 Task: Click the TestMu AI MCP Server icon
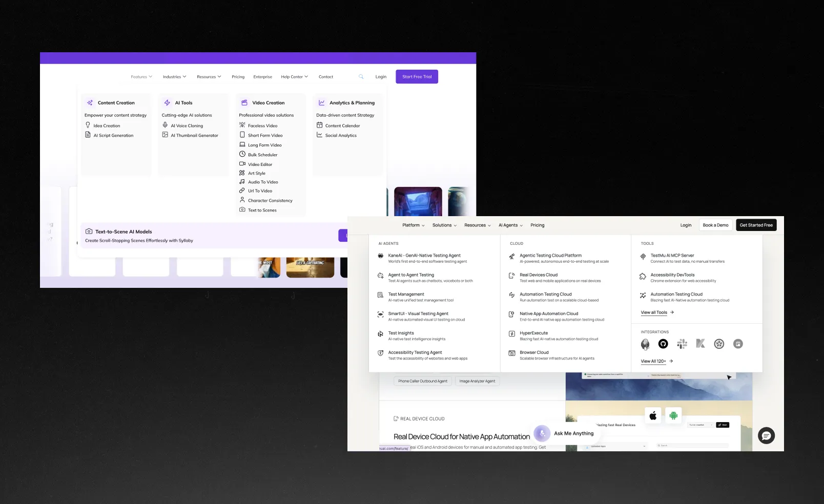(x=643, y=257)
